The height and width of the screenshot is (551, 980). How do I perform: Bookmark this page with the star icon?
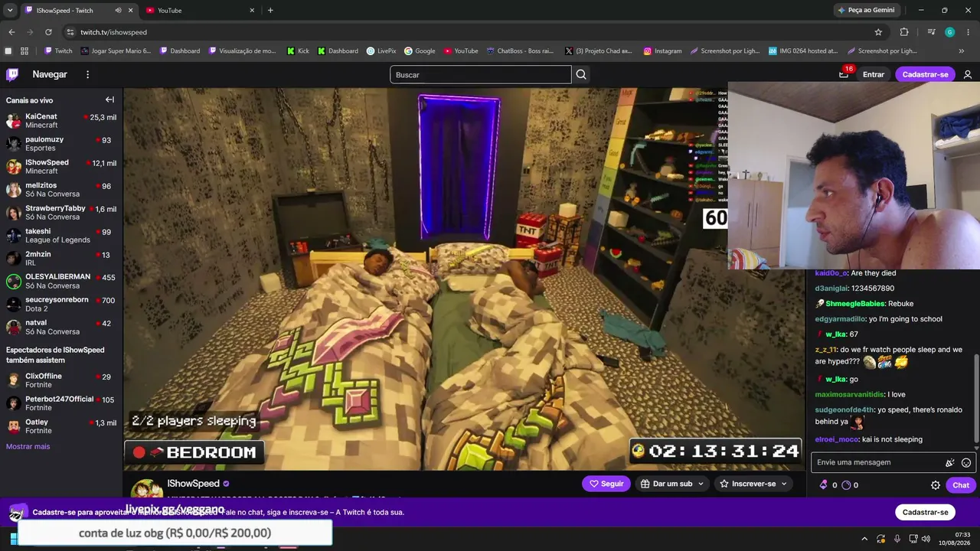[878, 32]
